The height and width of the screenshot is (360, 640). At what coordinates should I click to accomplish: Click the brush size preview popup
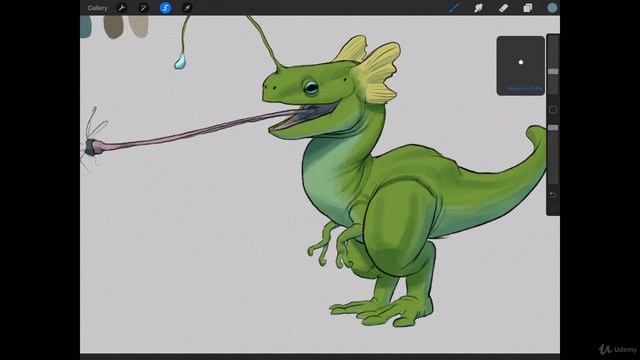coord(520,66)
